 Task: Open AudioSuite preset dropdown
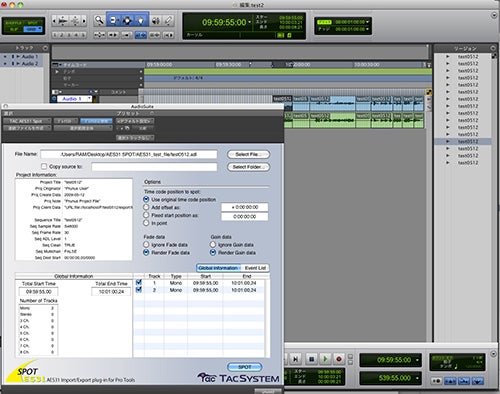coord(135,121)
